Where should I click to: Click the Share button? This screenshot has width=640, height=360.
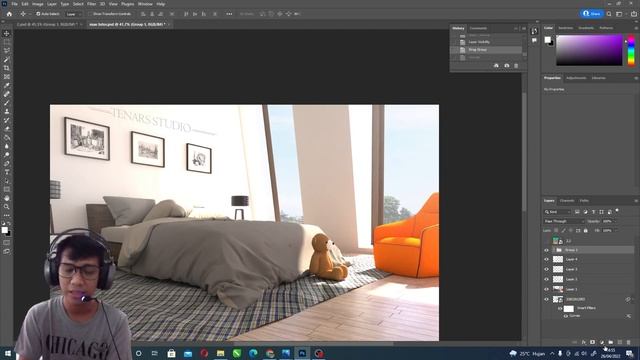(x=592, y=14)
